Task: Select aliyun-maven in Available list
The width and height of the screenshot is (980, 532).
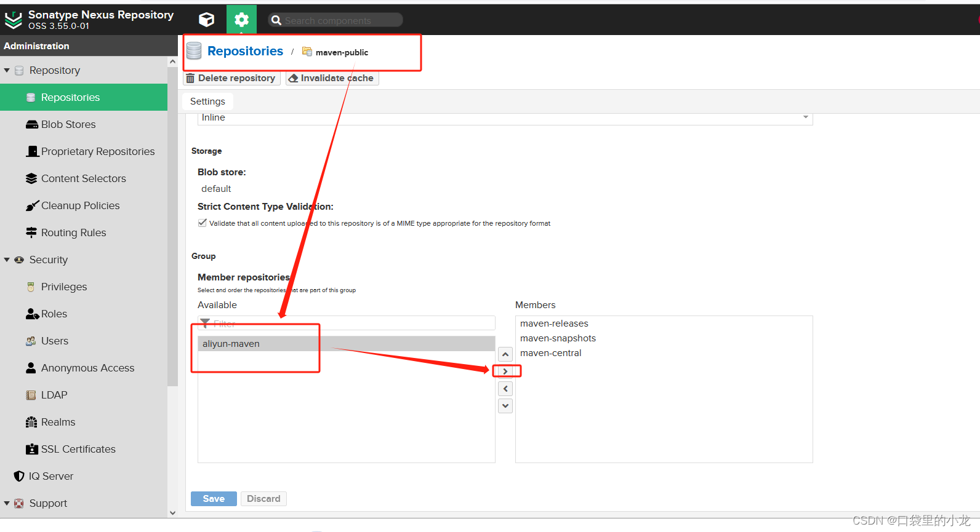Action: (x=347, y=344)
